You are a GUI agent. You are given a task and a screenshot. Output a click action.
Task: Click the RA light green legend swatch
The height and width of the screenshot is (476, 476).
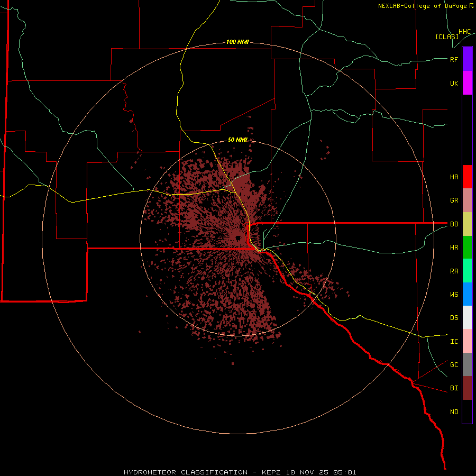(467, 271)
